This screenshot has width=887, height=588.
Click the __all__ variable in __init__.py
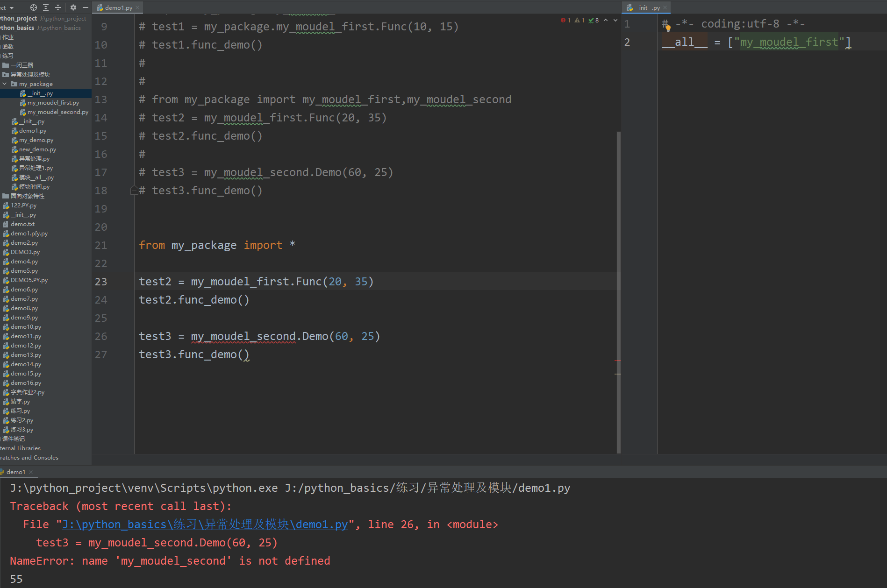[685, 42]
